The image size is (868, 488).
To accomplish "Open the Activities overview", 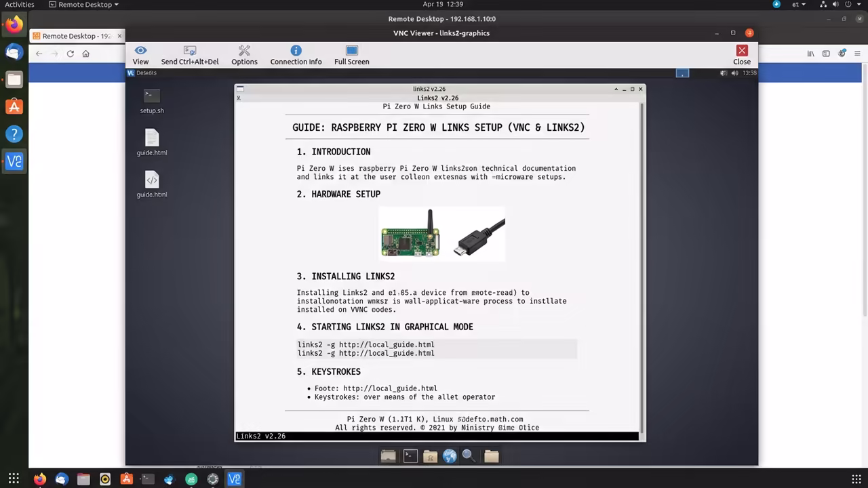I will tap(20, 5).
